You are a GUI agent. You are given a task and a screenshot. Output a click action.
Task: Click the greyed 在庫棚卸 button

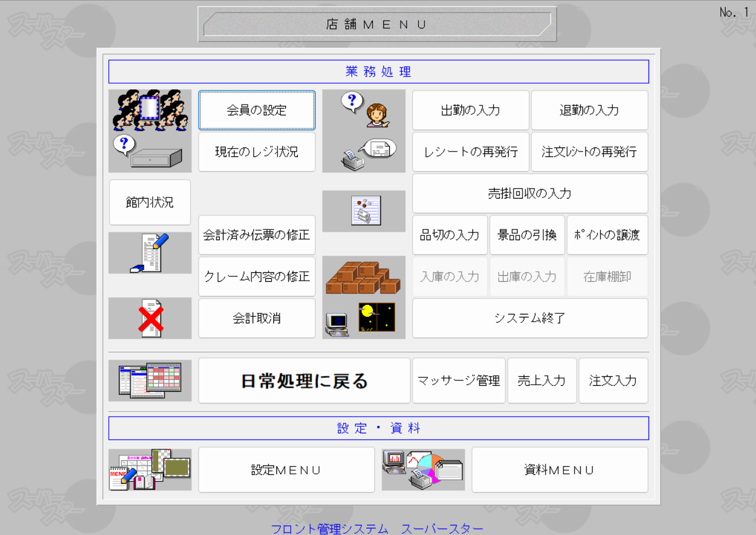click(x=607, y=276)
